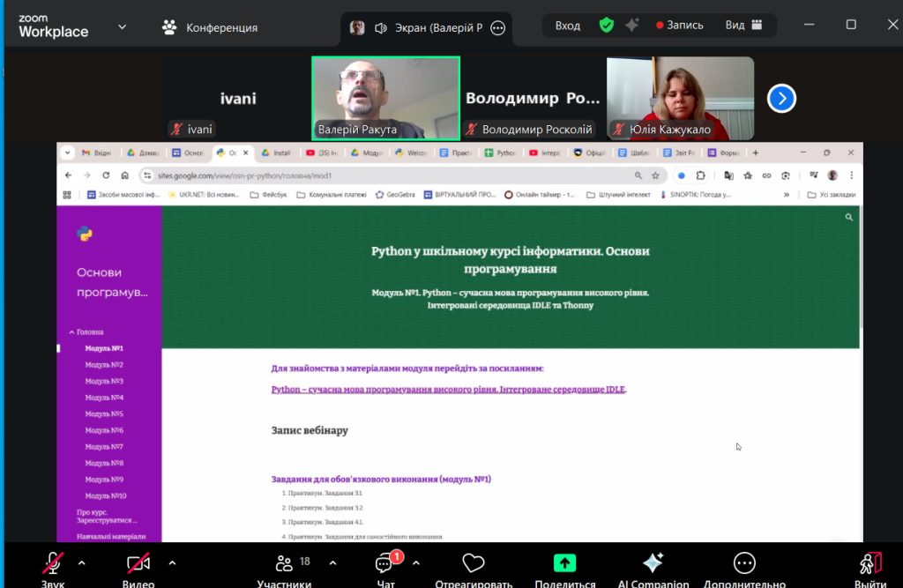Open the AI Companion sparkle icon
Image resolution: width=903 pixels, height=588 pixels.
click(x=653, y=564)
